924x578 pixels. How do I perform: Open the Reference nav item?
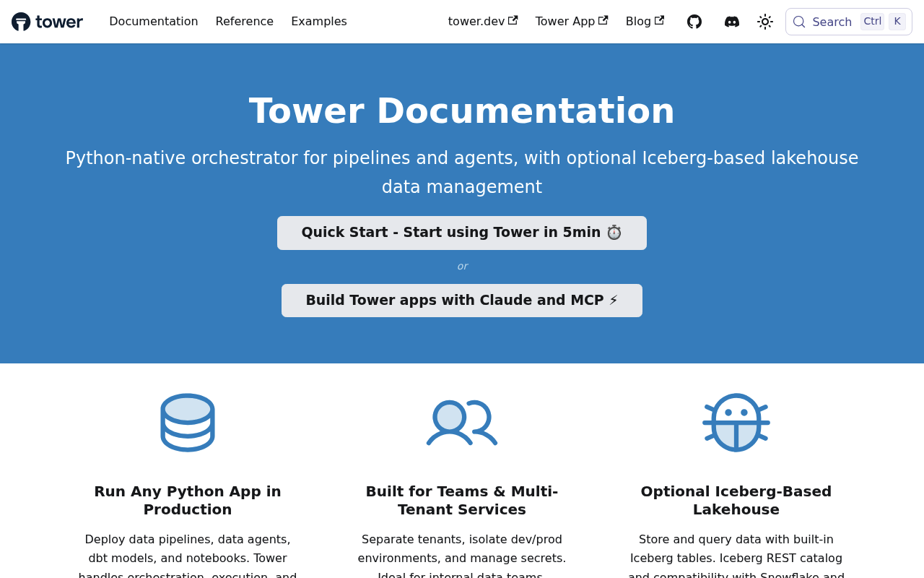[x=245, y=22]
